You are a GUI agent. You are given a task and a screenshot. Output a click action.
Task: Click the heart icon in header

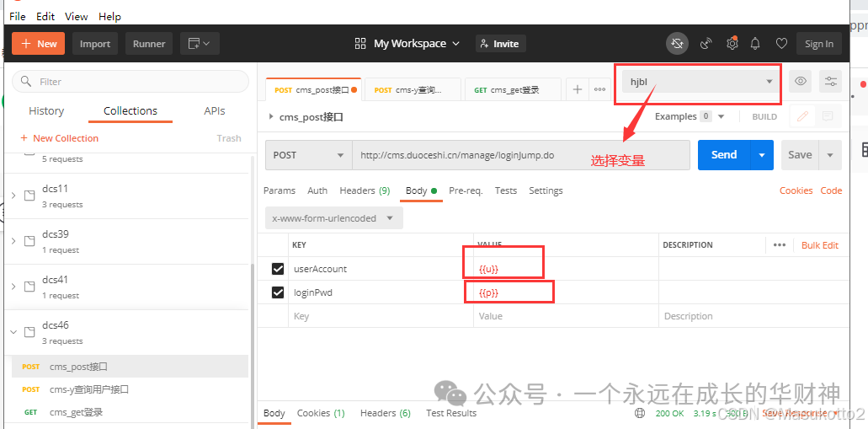pos(781,43)
